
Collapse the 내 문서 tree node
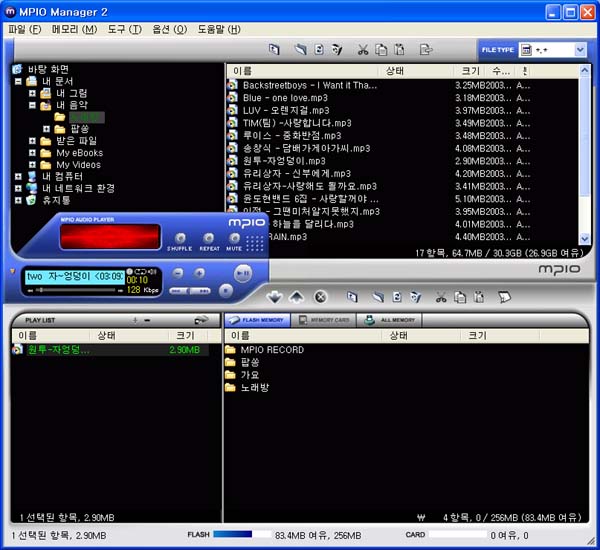(x=18, y=81)
